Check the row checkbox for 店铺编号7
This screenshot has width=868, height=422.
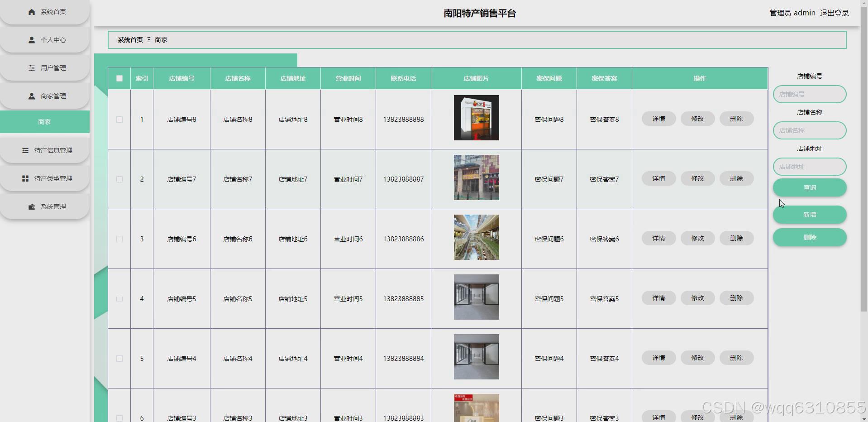click(x=119, y=179)
